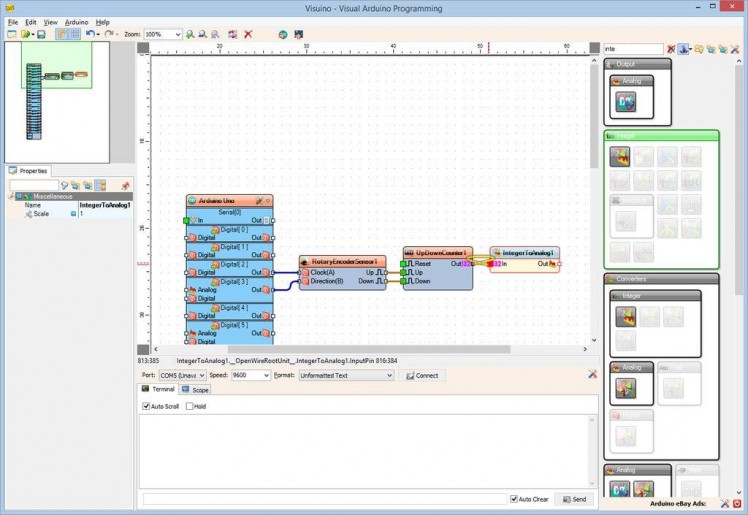
Task: Switch to the Scope tab
Action: [196, 389]
